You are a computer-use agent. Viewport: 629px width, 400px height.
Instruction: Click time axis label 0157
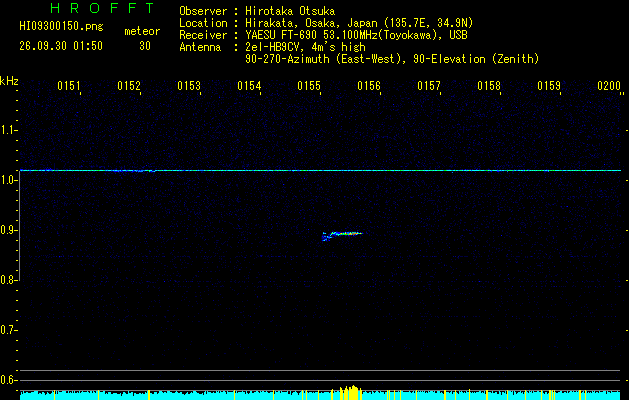(x=429, y=85)
